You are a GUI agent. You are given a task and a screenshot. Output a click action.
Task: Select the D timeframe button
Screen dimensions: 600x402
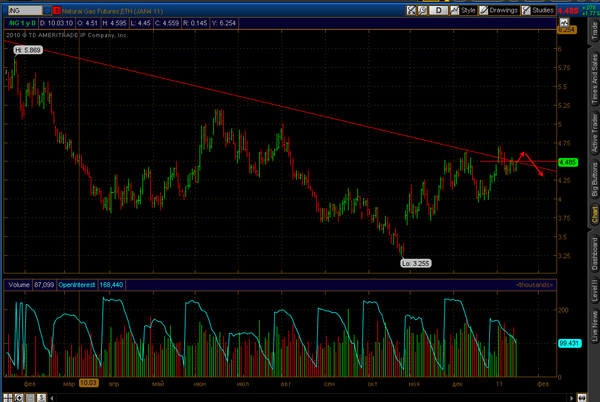[x=437, y=10]
